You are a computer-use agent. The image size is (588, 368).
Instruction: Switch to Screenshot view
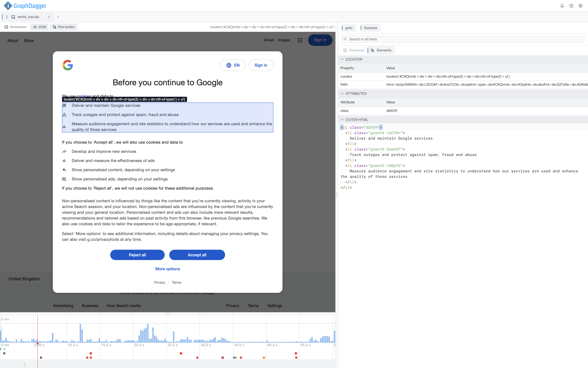click(16, 27)
